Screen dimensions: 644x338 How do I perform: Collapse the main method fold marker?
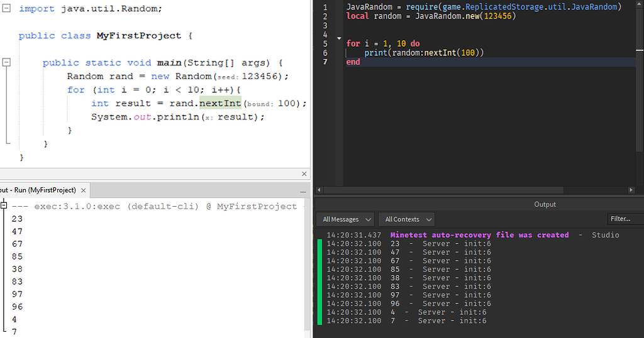(x=7, y=63)
